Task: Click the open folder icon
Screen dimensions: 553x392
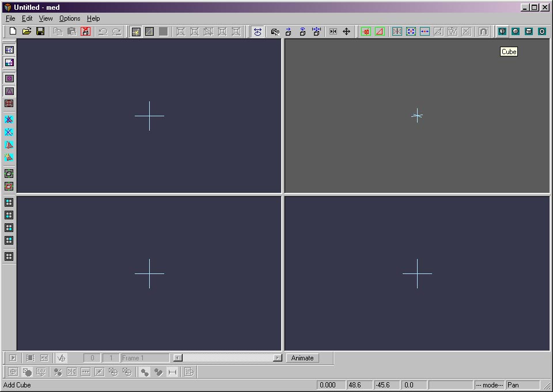Action: pyautogui.click(x=26, y=32)
